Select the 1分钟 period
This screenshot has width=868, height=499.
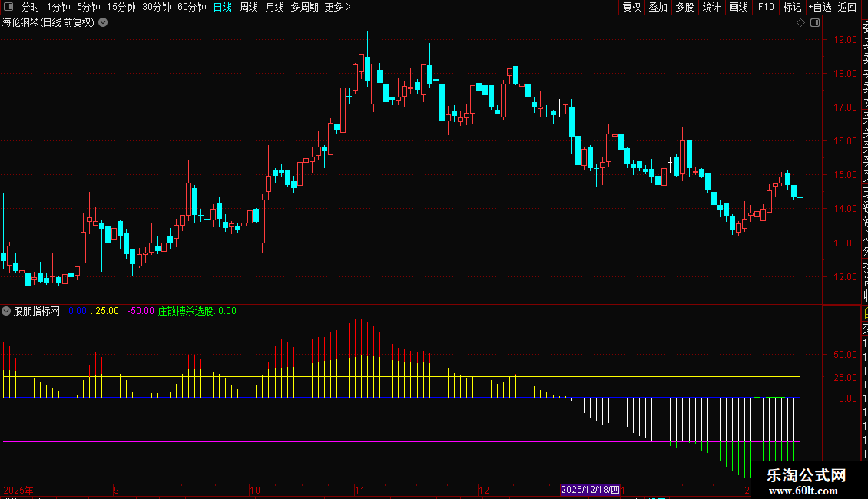coord(58,7)
